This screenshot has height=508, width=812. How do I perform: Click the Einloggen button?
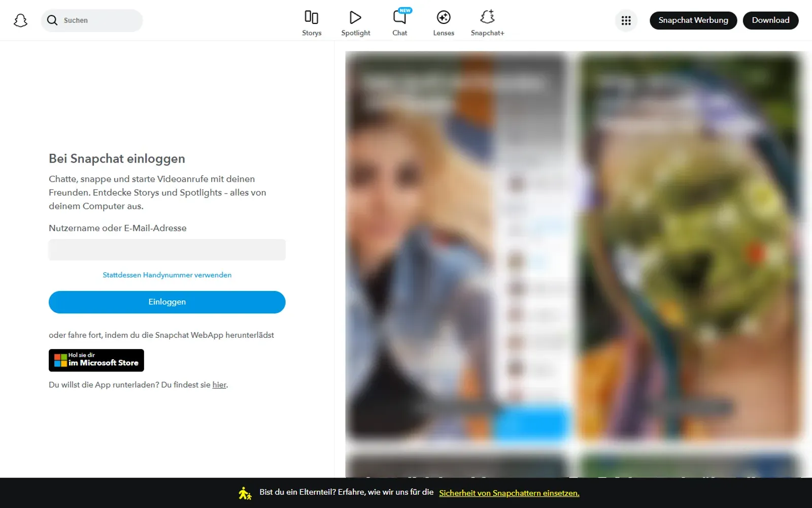point(167,302)
